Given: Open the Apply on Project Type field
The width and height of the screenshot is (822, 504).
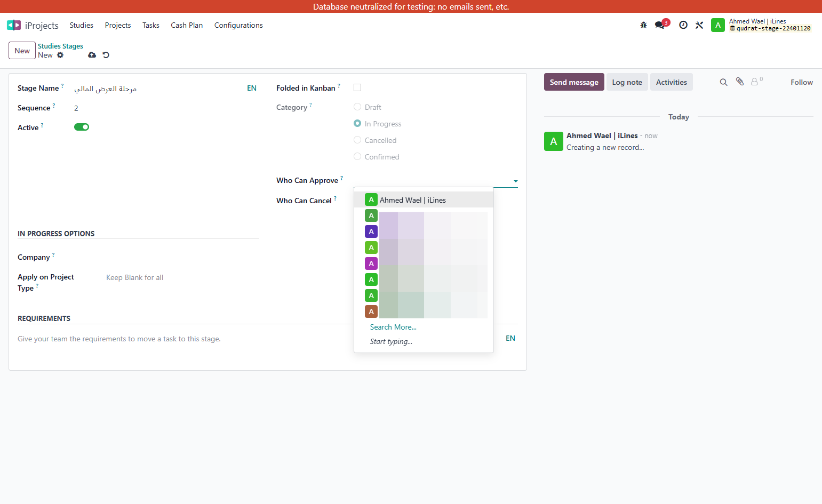Looking at the screenshot, I should (182, 277).
